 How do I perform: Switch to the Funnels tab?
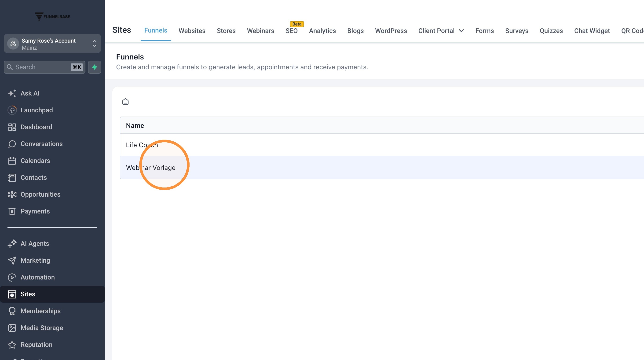(155, 30)
